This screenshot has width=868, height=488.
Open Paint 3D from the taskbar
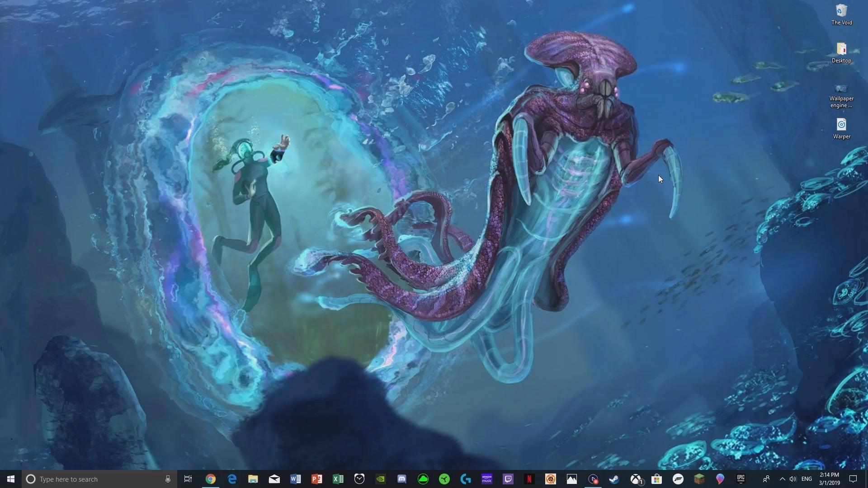click(x=720, y=479)
